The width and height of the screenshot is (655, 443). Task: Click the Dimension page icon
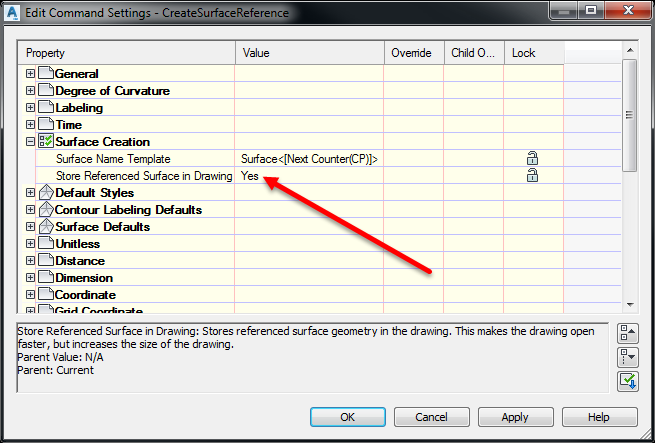pos(46,278)
